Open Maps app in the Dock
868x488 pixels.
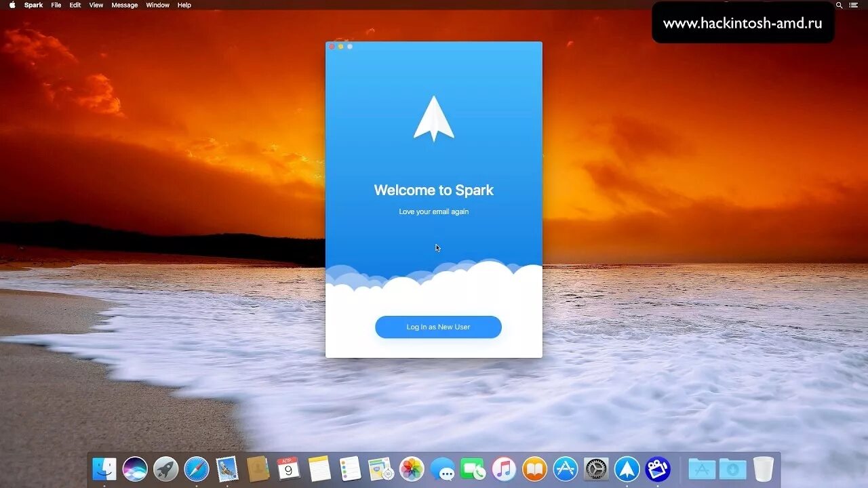click(381, 469)
